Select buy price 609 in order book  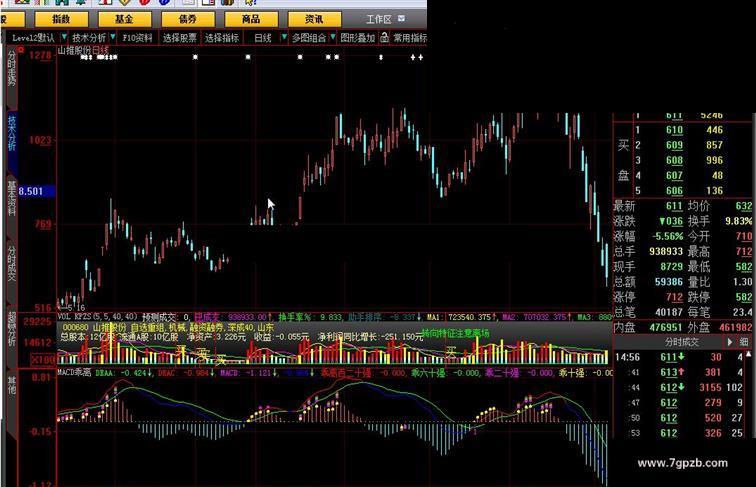pos(674,145)
